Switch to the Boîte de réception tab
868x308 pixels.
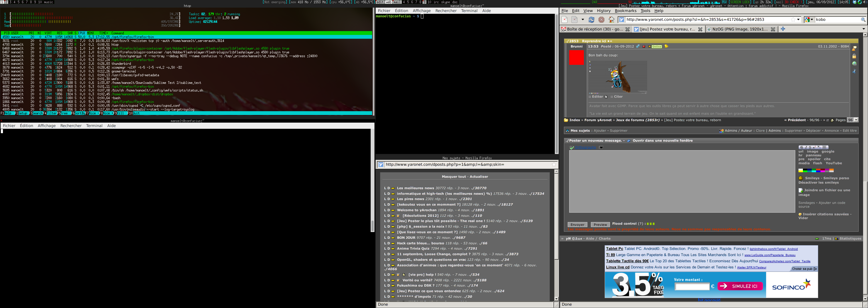595,29
